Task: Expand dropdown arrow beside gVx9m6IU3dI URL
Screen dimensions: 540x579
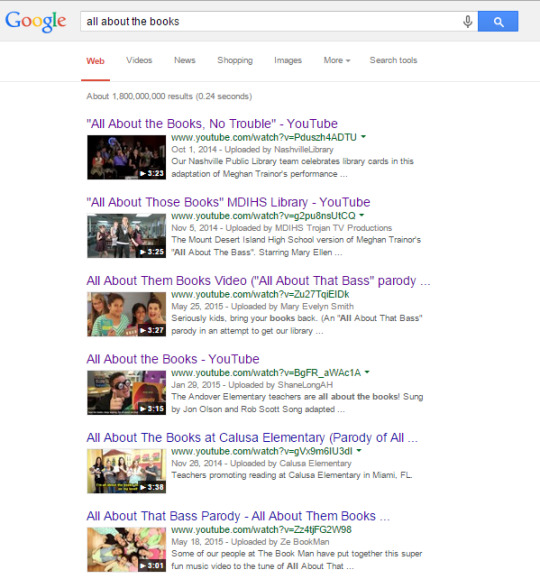Action: click(x=359, y=450)
